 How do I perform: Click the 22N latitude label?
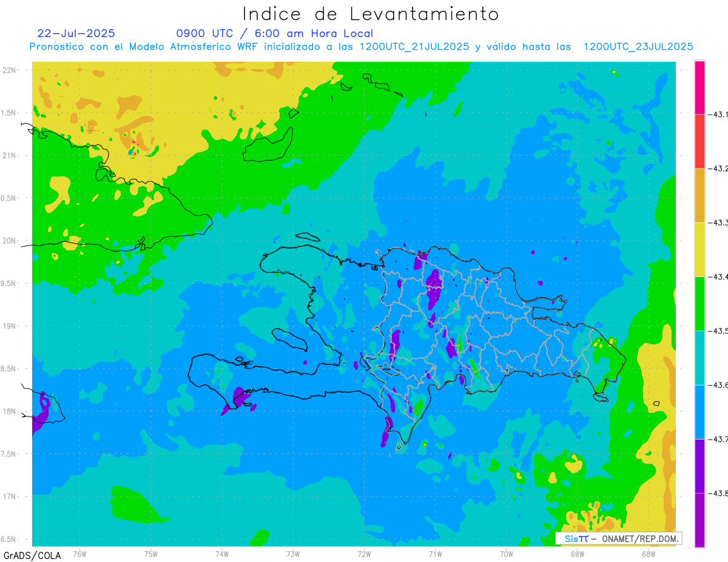tap(10, 70)
